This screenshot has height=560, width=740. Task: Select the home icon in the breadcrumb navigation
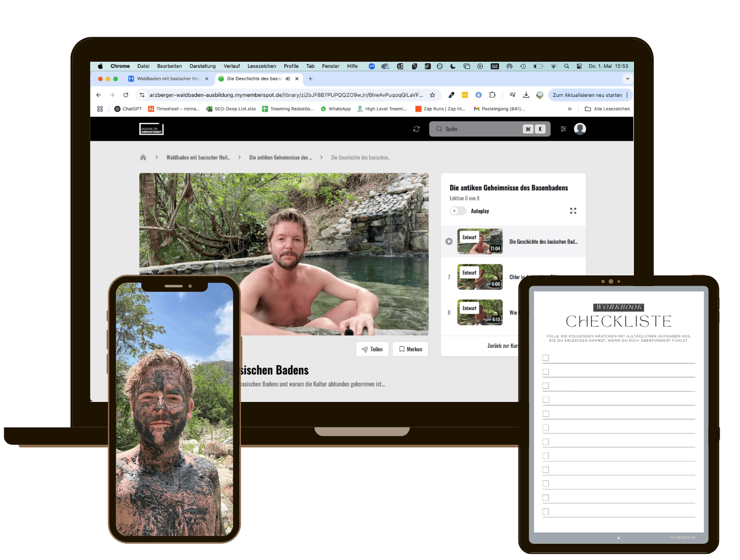[x=143, y=157]
